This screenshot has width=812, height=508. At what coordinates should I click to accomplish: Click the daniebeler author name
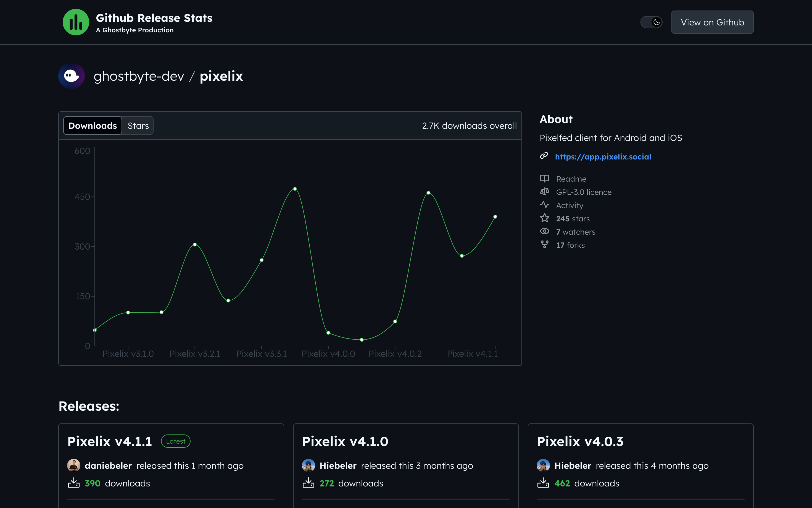108,466
